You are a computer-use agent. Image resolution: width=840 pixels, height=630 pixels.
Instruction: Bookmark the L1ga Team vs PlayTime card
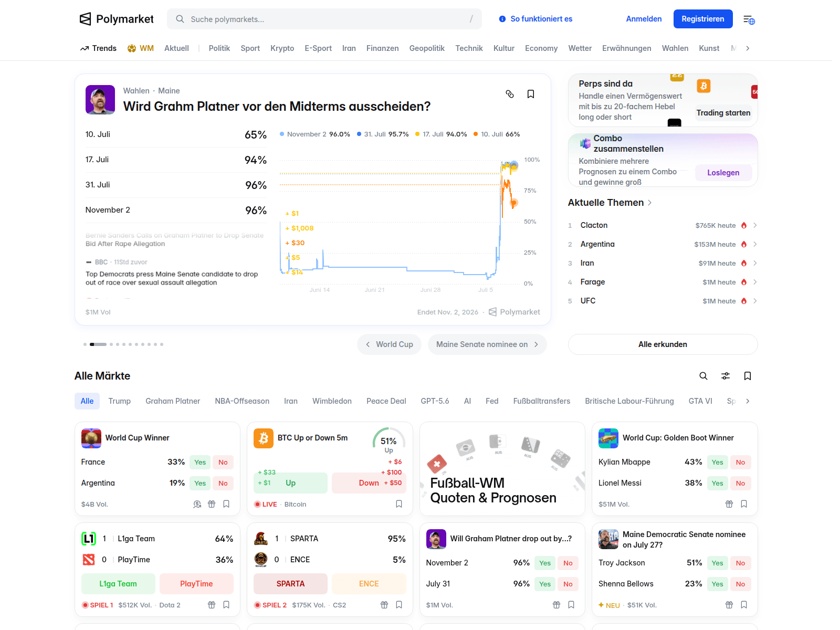click(x=226, y=605)
